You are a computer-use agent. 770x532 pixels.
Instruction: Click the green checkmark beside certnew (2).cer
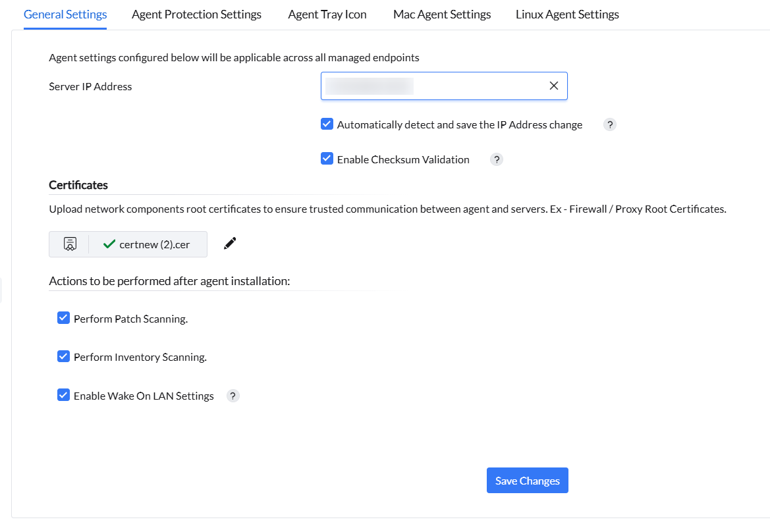tap(109, 244)
